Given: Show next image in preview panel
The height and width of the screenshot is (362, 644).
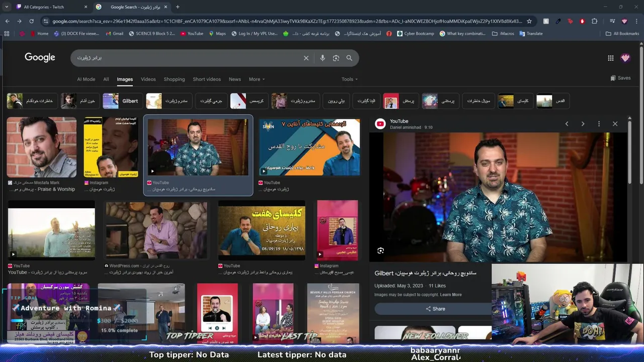Looking at the screenshot, I should (583, 124).
